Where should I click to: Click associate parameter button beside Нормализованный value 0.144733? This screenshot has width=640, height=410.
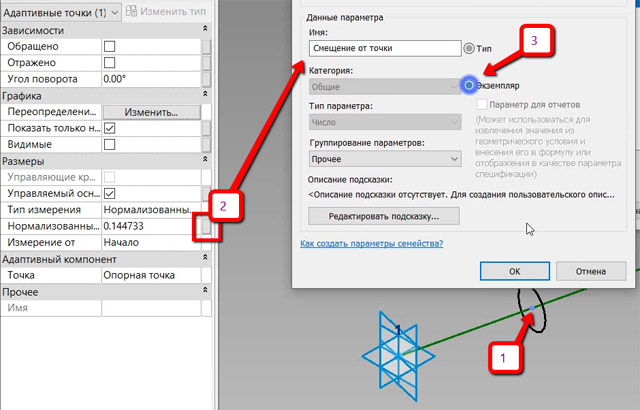click(206, 227)
